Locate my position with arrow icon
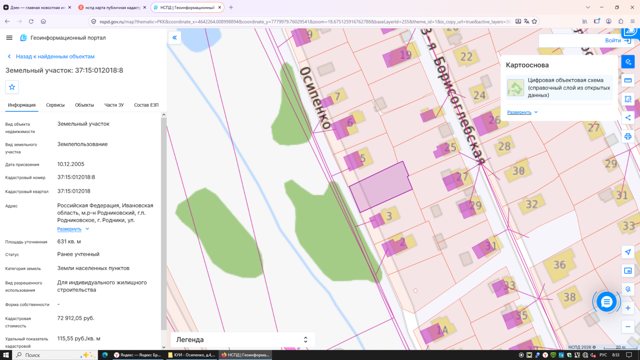This screenshot has height=360, width=640. click(628, 252)
